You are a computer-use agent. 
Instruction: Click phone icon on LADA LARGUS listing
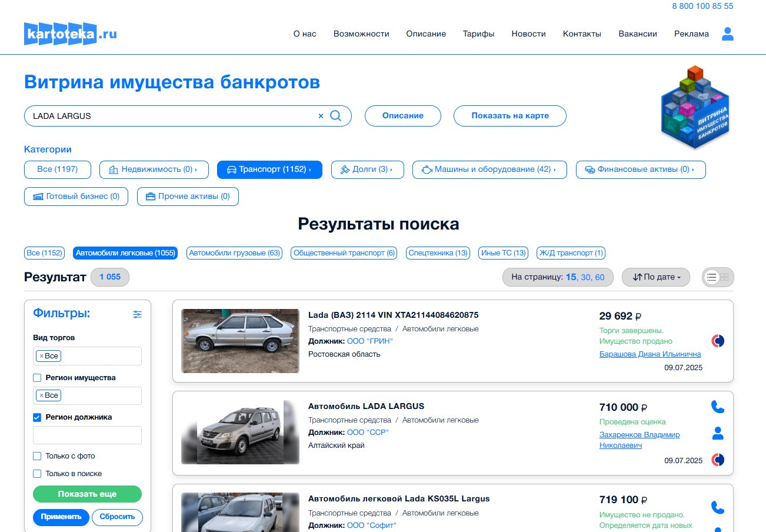(717, 407)
